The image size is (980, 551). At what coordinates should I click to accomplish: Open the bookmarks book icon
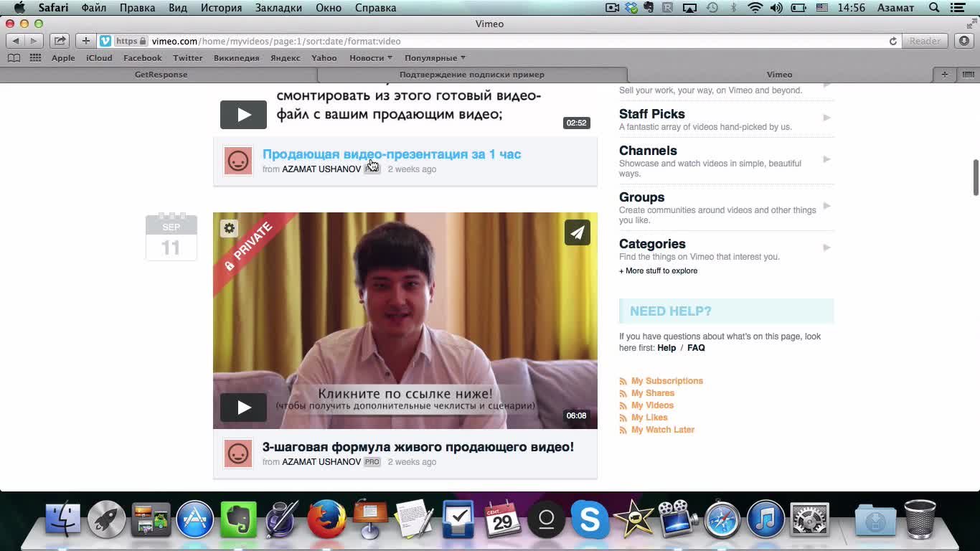pos(14,58)
